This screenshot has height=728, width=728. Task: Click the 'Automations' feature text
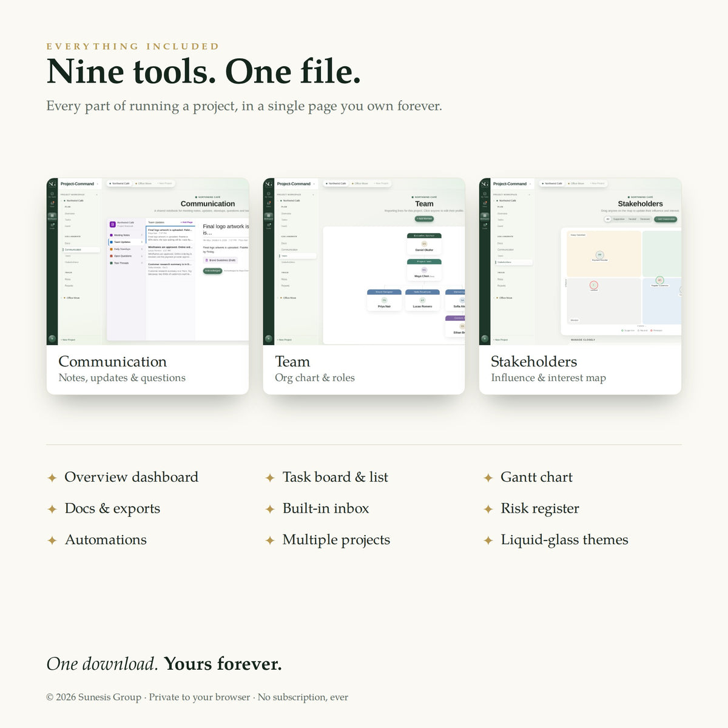pyautogui.click(x=106, y=540)
